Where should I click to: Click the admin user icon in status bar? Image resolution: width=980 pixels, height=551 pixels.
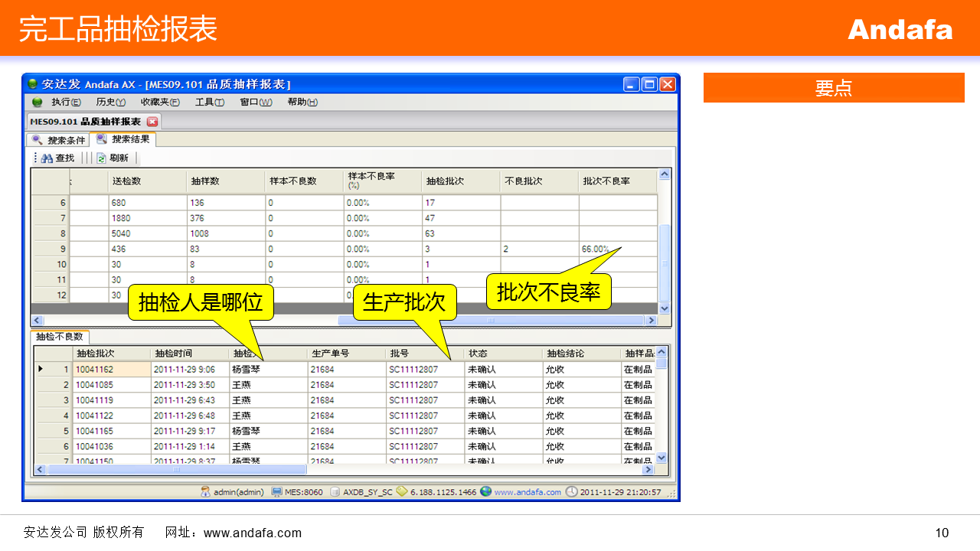pos(205,492)
